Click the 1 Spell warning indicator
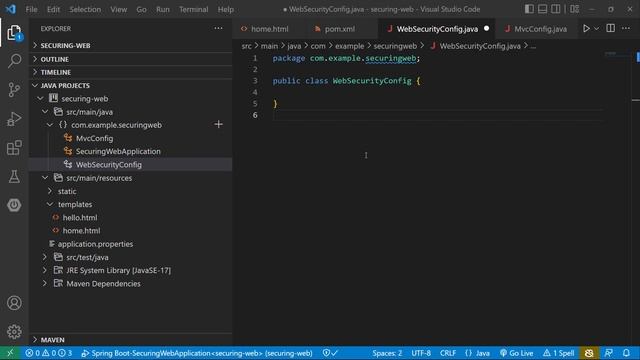This screenshot has width=640, height=360. [558, 353]
